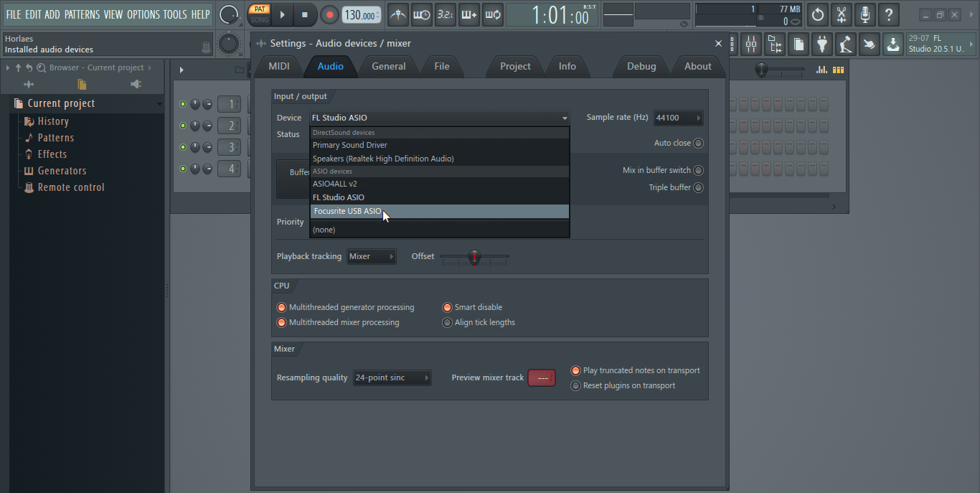This screenshot has width=980, height=493.
Task: Select the browser audio waveform tab icon
Action: [x=29, y=84]
